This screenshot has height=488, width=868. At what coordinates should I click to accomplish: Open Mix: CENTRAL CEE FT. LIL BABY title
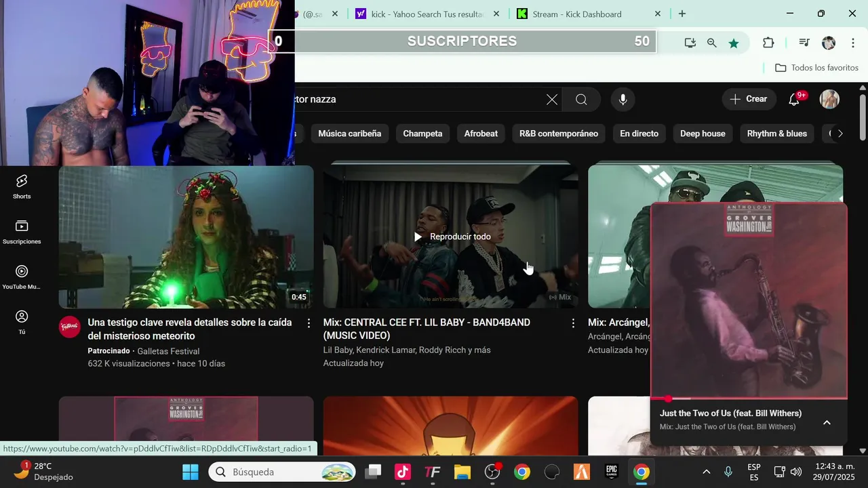(427, 329)
